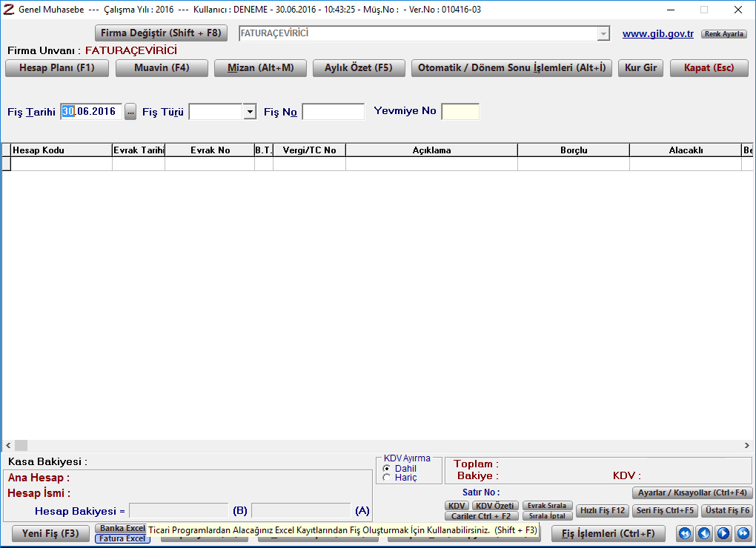This screenshot has height=548, width=756.
Task: Click the horizontal scrollbar right arrow
Action: click(747, 446)
